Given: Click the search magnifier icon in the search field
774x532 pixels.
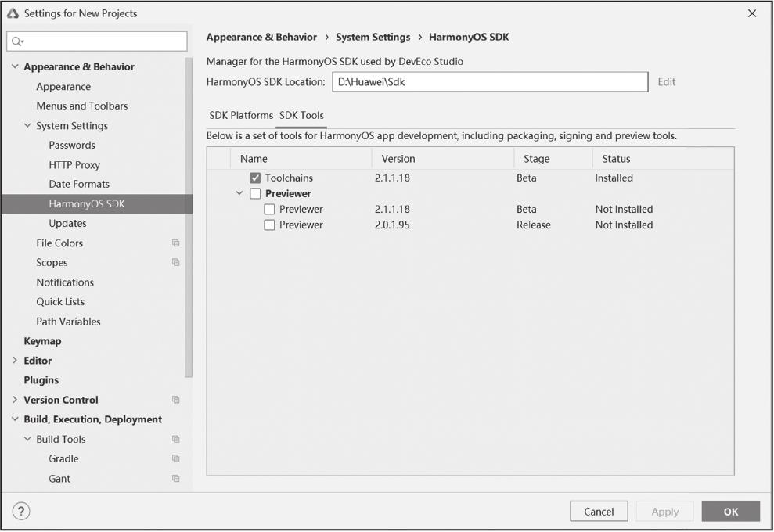Looking at the screenshot, I should [17, 41].
